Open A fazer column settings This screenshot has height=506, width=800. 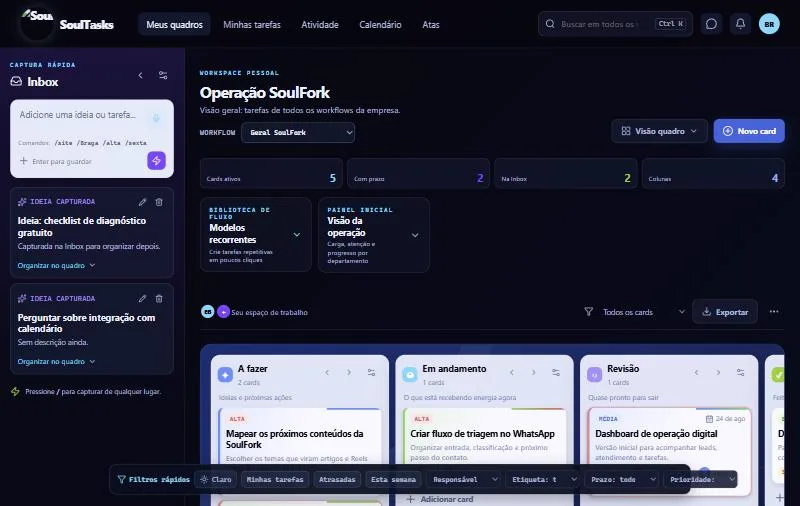click(x=371, y=372)
